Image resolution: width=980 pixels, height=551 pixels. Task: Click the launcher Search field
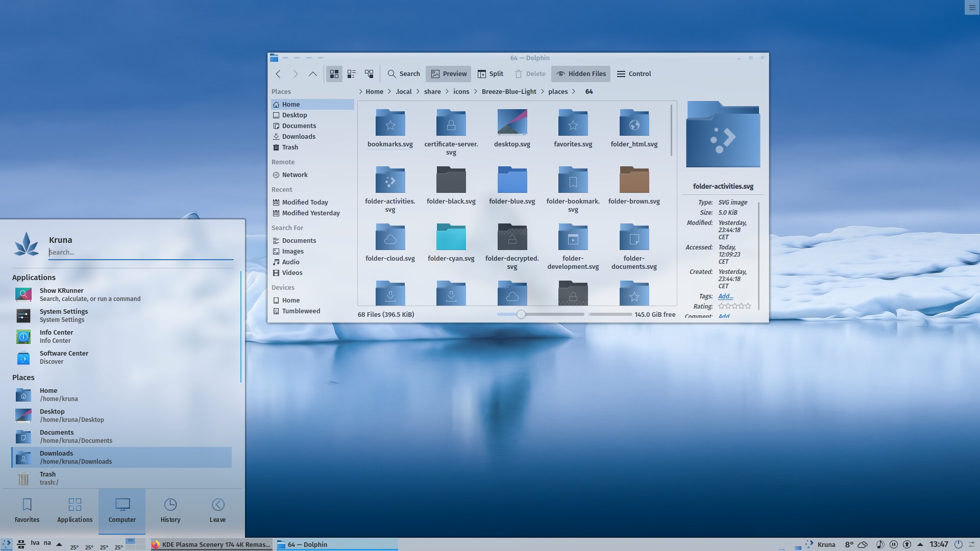click(x=141, y=252)
